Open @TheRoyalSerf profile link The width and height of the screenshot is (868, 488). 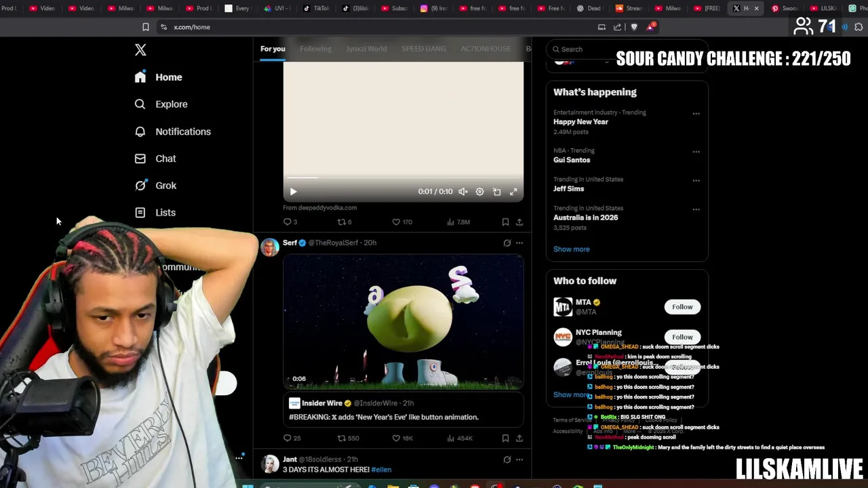[333, 243]
